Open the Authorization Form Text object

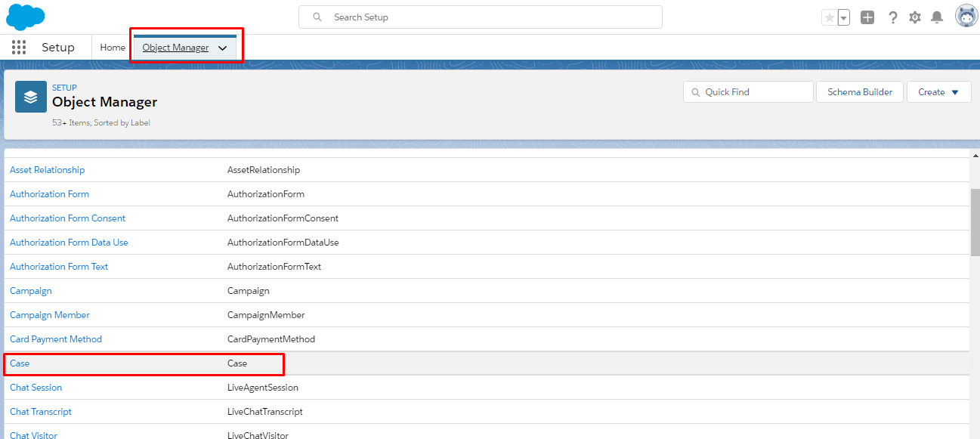[59, 267]
